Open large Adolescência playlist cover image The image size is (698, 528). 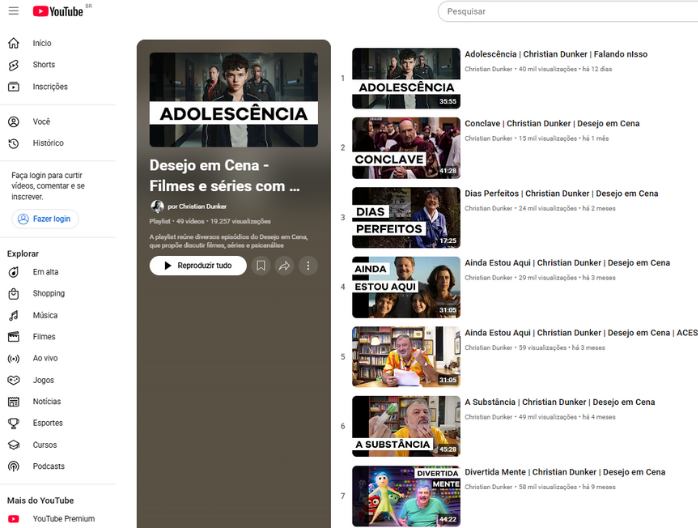[234, 100]
